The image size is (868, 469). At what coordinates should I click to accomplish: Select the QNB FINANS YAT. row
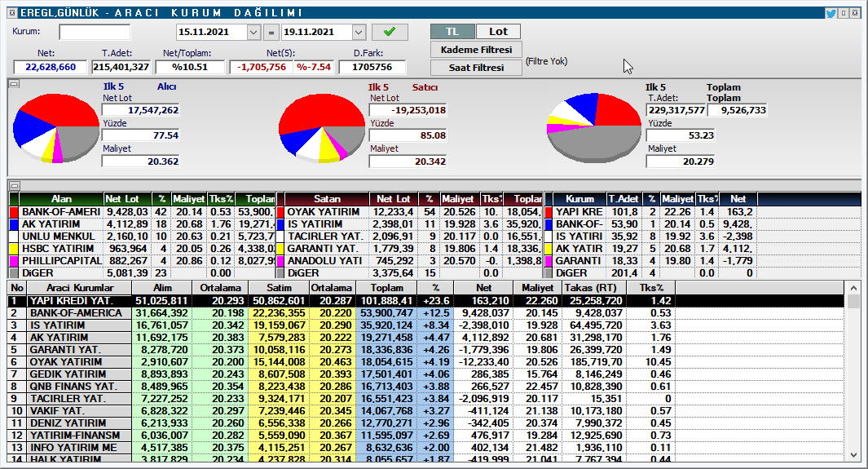pos(425,386)
